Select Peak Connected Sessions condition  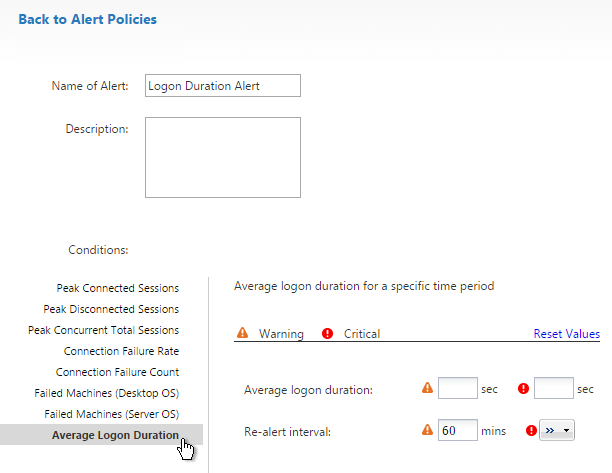(x=117, y=288)
